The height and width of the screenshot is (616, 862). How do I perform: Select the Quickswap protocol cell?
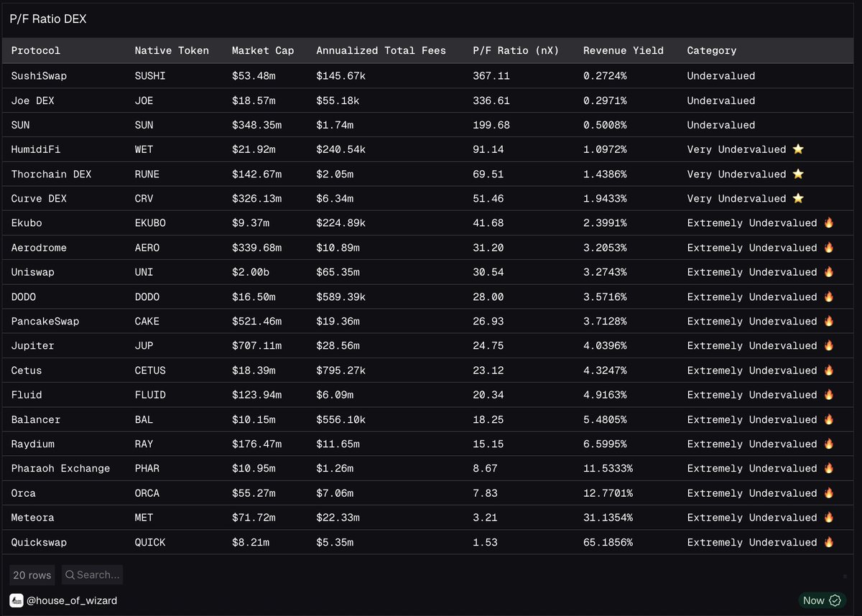click(x=39, y=543)
